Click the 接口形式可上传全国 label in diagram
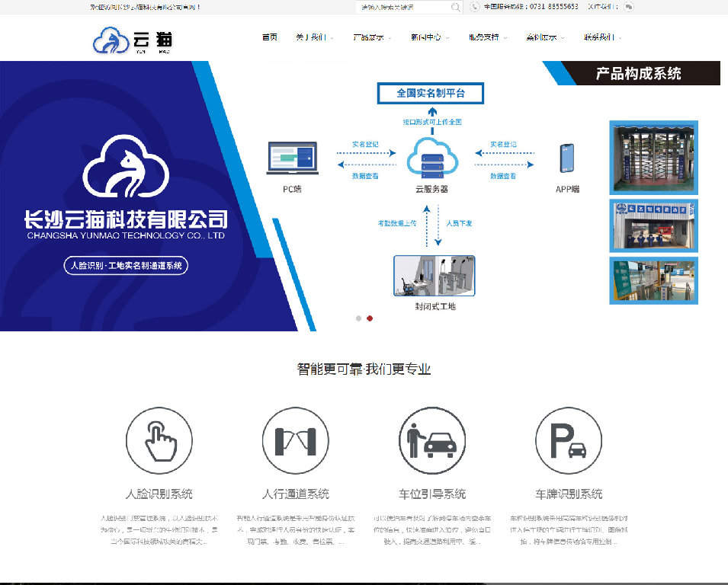728x585 pixels. 432,122
